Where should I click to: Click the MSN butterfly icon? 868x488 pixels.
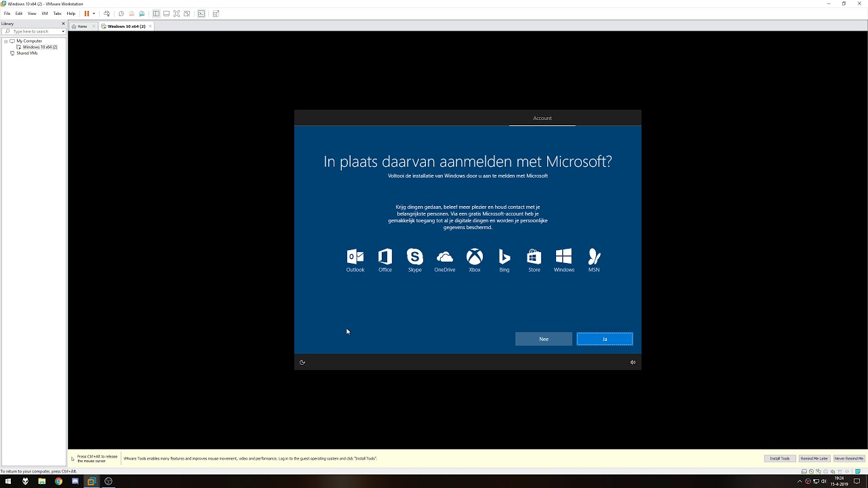click(594, 257)
